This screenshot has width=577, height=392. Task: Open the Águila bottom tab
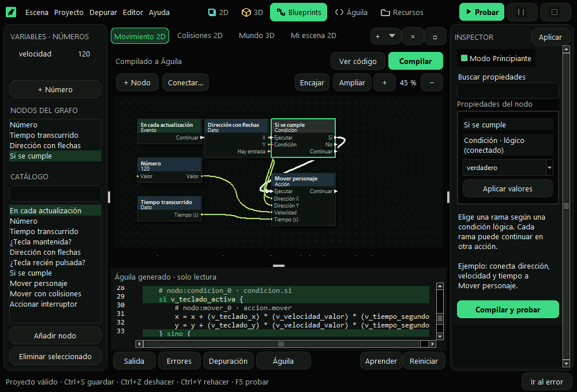click(x=283, y=361)
